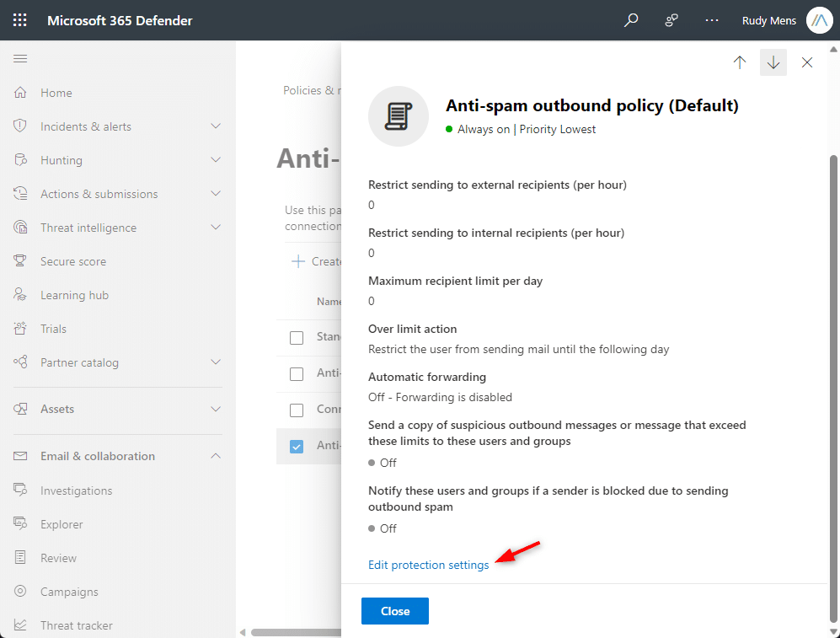This screenshot has height=638, width=840.
Task: Open Review in navigation
Action: 58,558
